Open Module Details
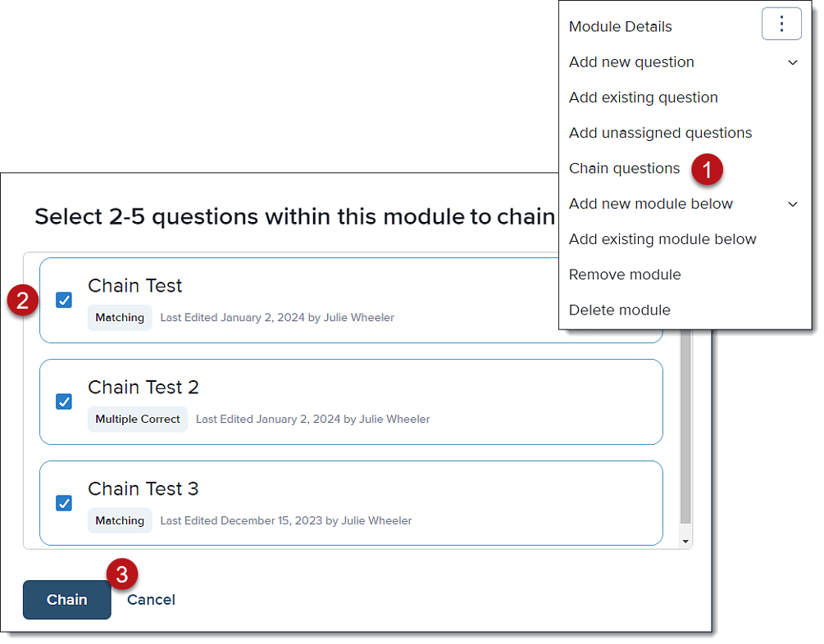 point(621,26)
